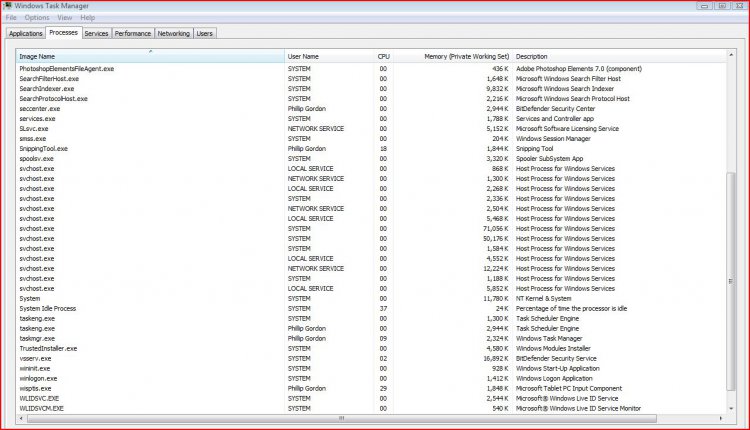Select taskeng.exe run by Phillip Gordon

[371, 329]
